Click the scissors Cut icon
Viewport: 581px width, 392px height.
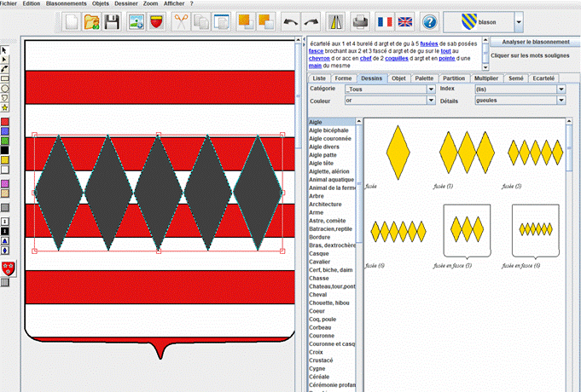coord(180,21)
